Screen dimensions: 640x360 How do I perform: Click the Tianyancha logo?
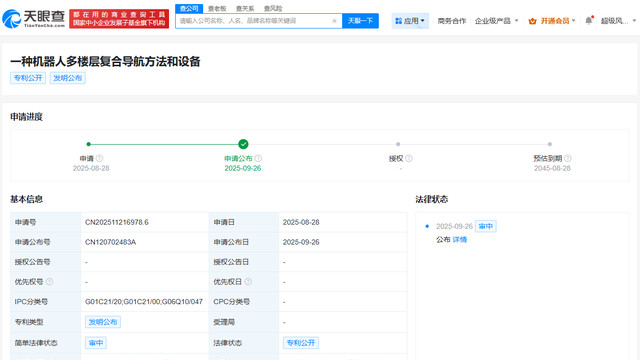point(33,19)
